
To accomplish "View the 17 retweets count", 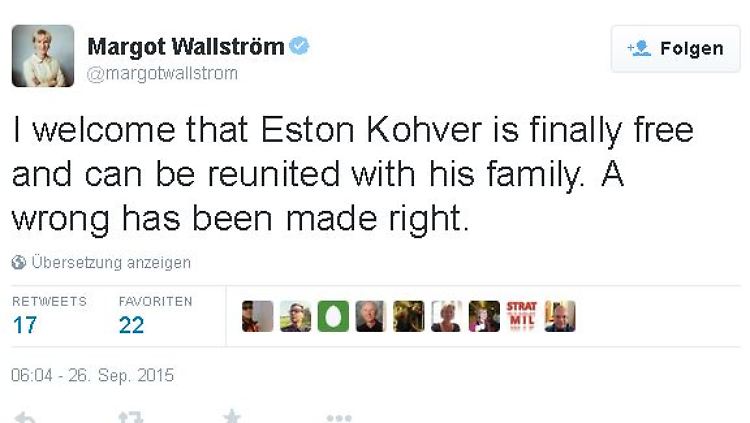I will [25, 325].
